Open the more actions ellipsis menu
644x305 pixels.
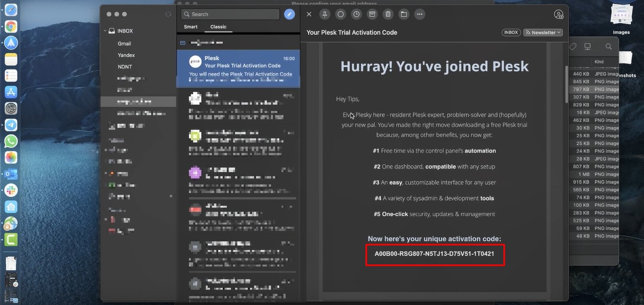(x=420, y=14)
